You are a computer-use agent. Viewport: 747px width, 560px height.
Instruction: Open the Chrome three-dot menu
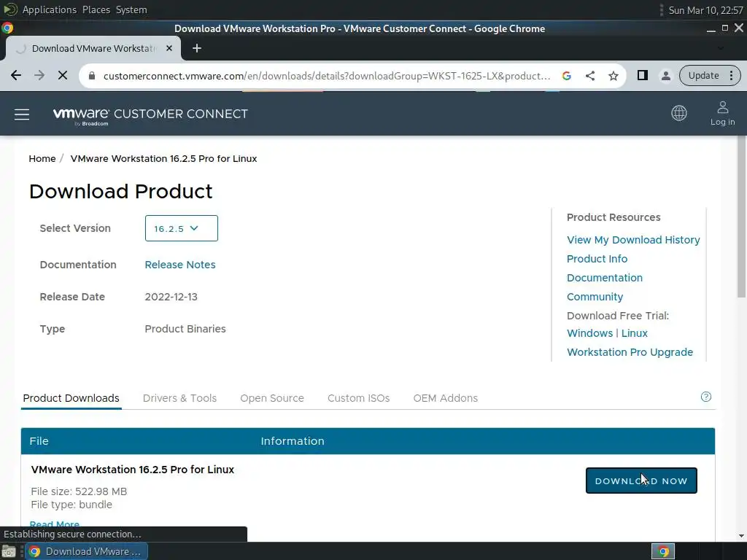coord(731,76)
